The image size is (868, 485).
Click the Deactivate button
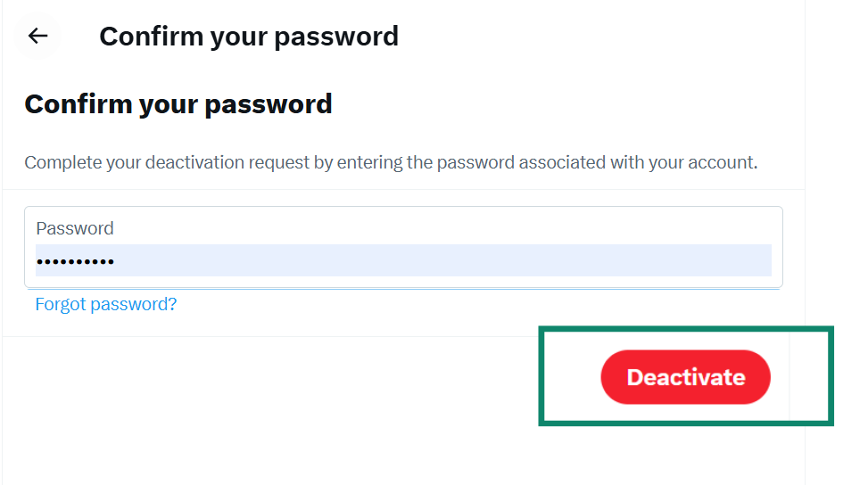pyautogui.click(x=685, y=377)
